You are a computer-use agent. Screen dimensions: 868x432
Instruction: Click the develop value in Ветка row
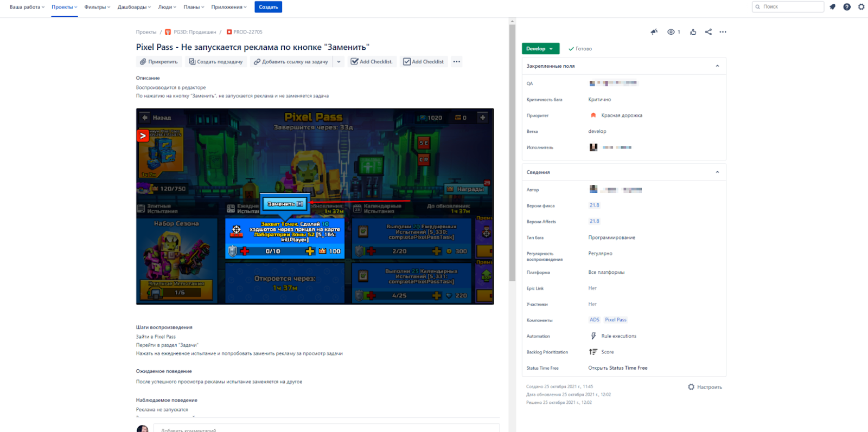point(597,131)
